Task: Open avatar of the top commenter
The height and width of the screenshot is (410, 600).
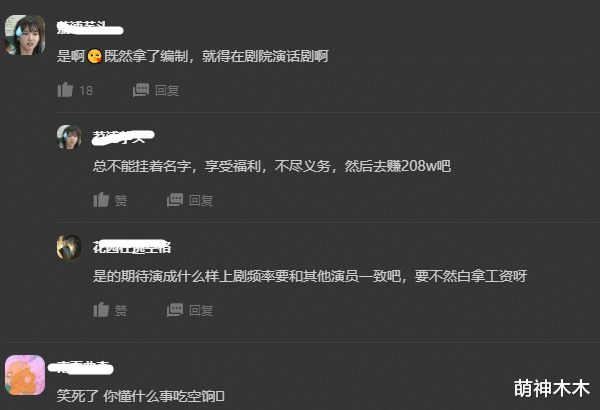Action: tap(25, 35)
